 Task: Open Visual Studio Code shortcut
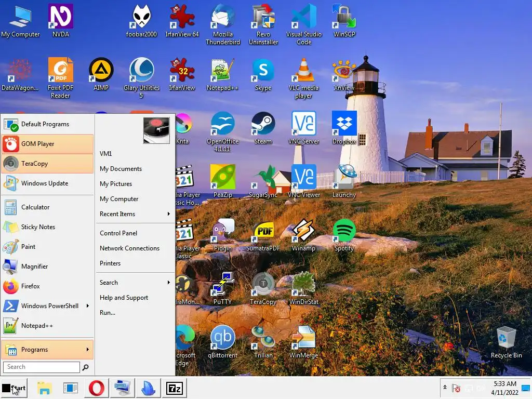pos(303,24)
